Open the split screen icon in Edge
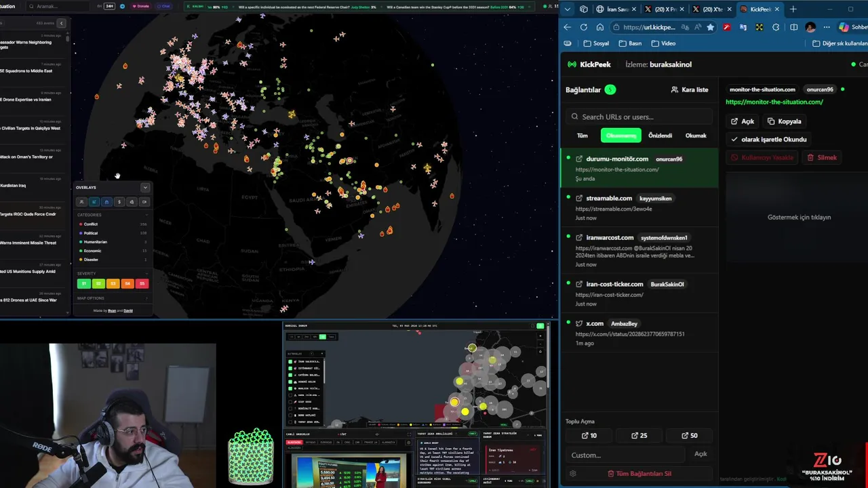This screenshot has height=488, width=868. 794,27
